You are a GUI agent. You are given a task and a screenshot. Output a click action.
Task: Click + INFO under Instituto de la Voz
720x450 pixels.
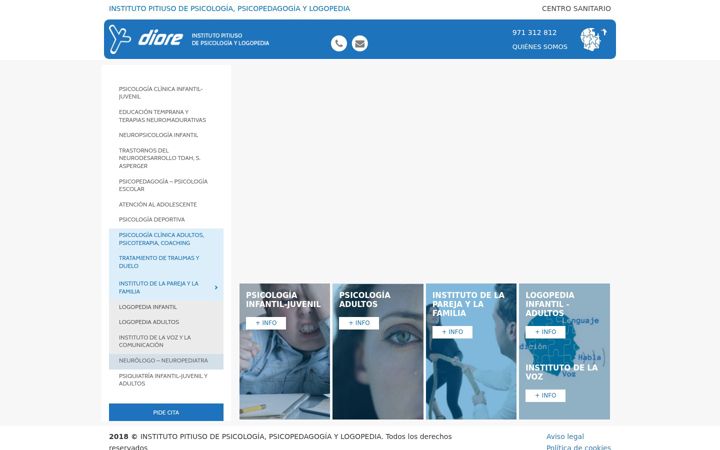[546, 396]
